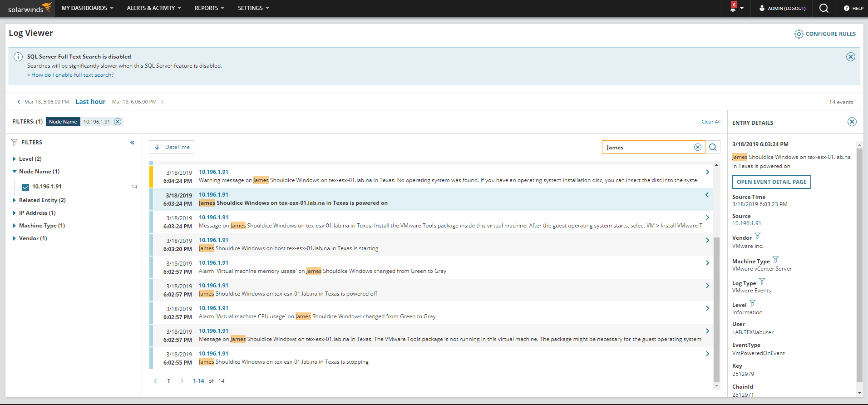Expand the powered off entry details
Image resolution: width=868 pixels, height=405 pixels.
[x=707, y=286]
